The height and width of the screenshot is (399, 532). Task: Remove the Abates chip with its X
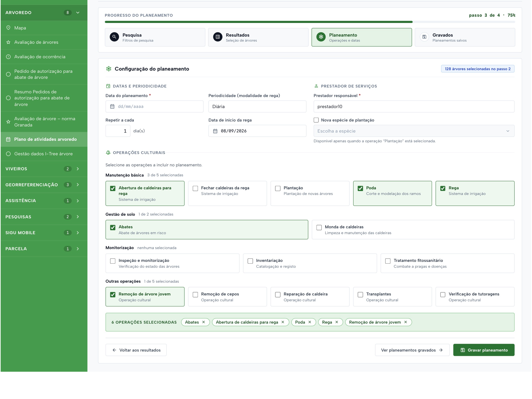point(204,322)
